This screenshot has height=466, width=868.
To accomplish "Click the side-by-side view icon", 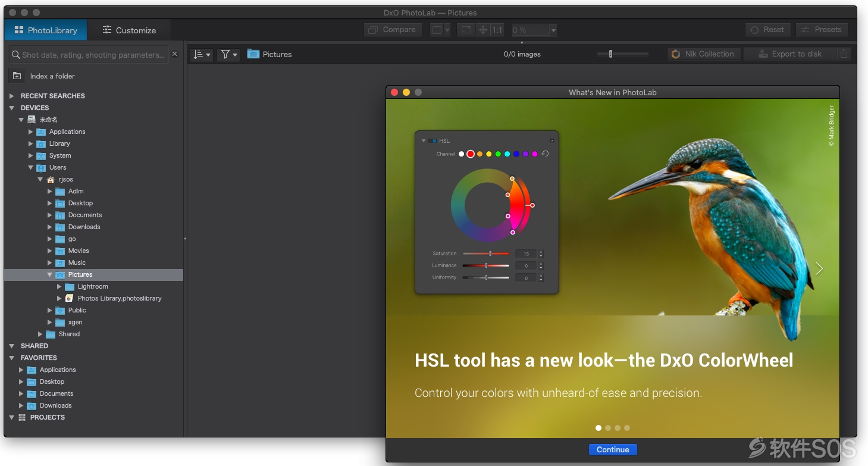I will click(437, 30).
